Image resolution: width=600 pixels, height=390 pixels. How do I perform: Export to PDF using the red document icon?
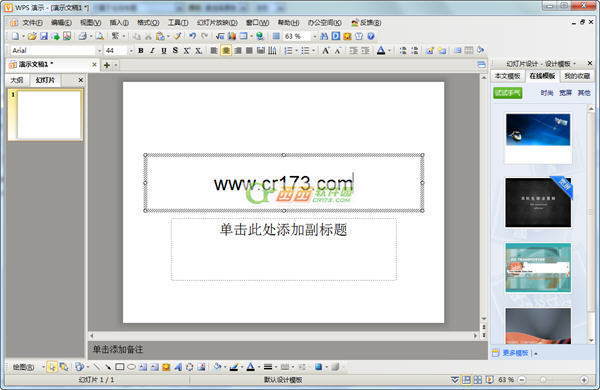67,36
